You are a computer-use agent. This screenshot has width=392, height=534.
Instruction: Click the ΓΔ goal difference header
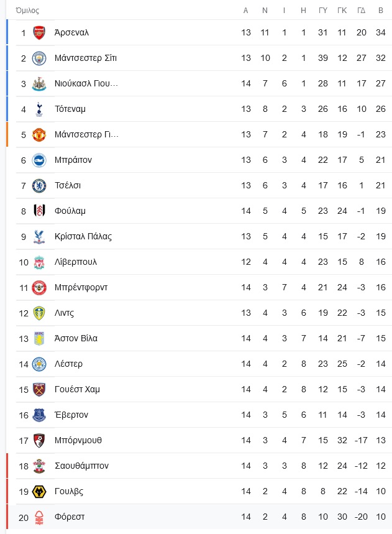362,11
